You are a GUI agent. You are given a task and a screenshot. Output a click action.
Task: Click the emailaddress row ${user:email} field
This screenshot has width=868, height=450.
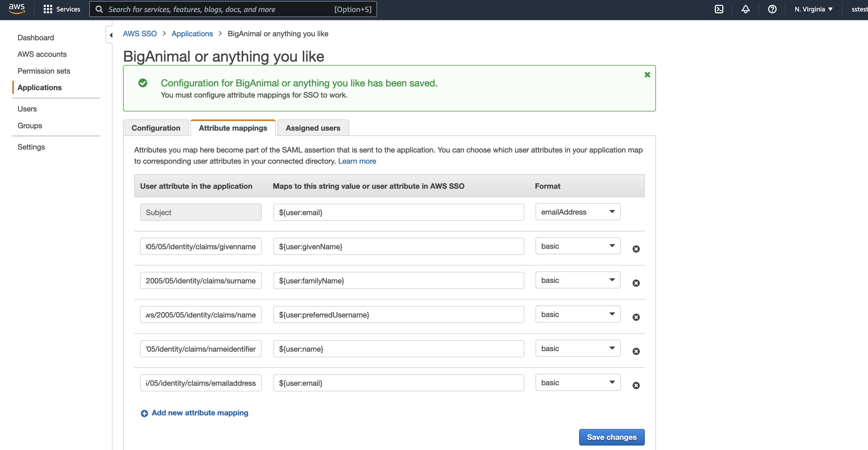point(399,383)
